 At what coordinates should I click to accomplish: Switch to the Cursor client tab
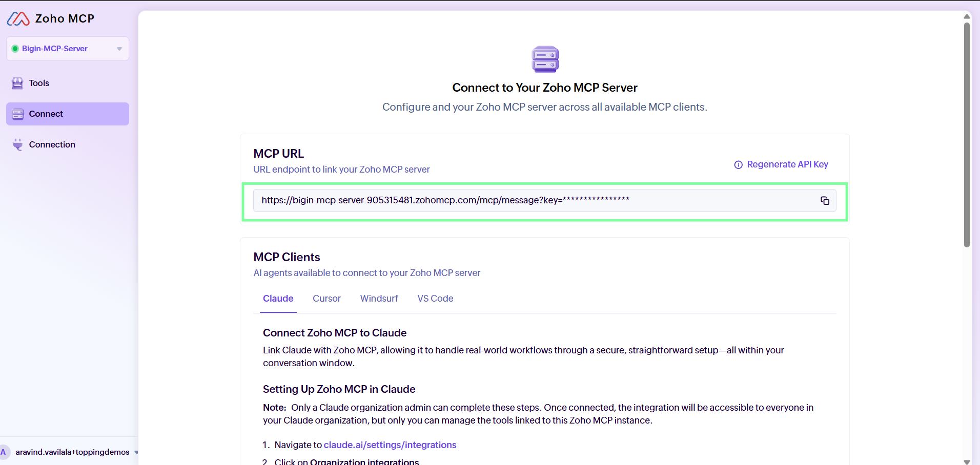(326, 299)
